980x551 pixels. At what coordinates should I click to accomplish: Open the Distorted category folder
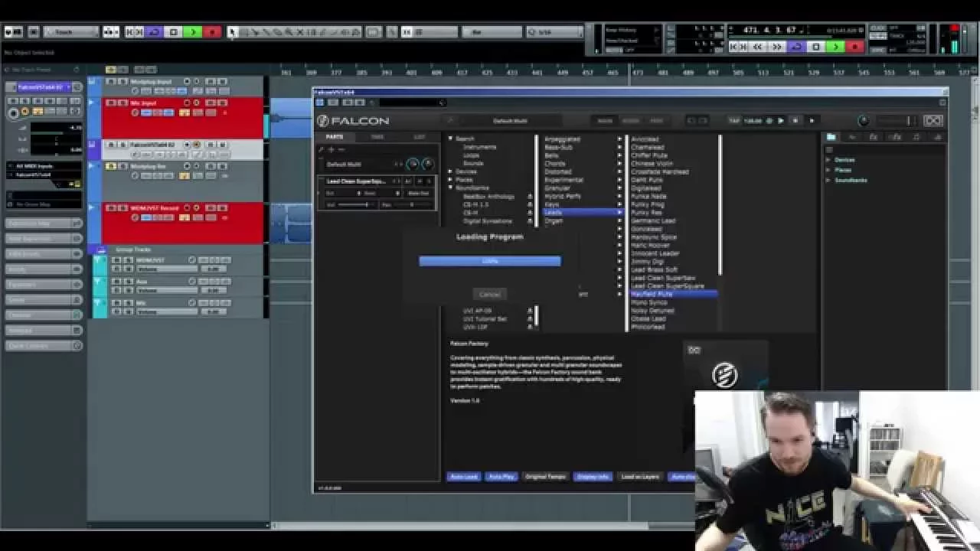(x=558, y=171)
